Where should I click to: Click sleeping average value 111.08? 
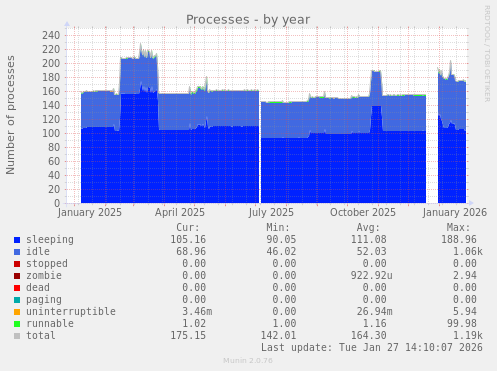click(368, 240)
